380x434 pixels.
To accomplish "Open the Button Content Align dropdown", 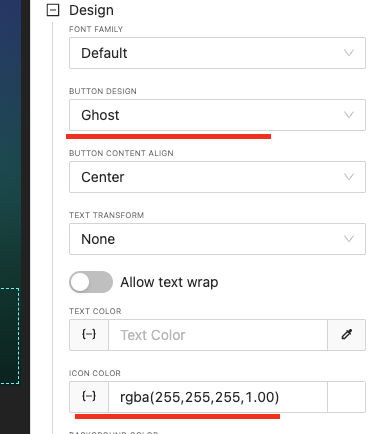I will (x=217, y=177).
